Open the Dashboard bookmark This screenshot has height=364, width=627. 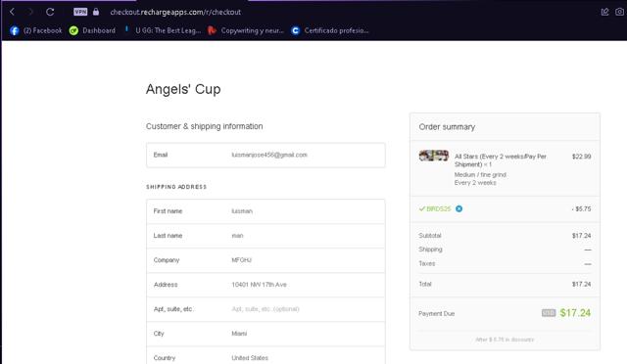click(92, 30)
